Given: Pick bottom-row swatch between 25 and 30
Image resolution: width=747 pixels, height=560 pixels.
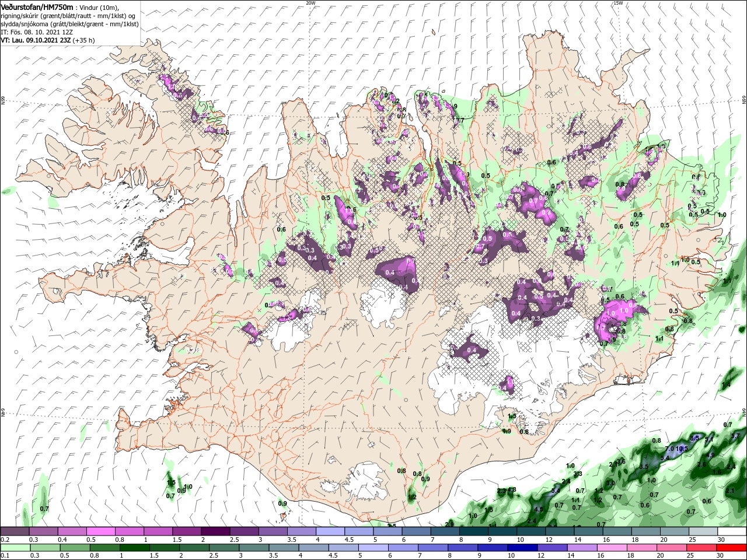Looking at the screenshot, I should click(x=701, y=548).
